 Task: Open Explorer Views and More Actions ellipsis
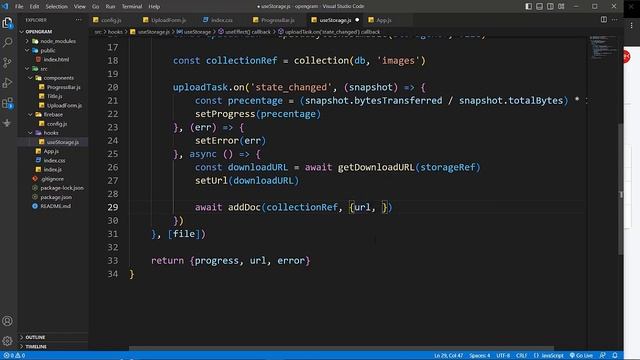tap(78, 20)
